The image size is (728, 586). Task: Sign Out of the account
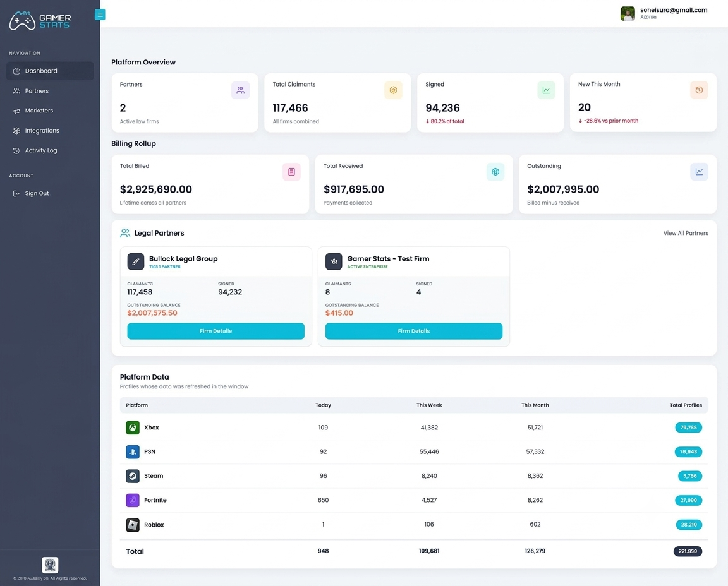50,193
